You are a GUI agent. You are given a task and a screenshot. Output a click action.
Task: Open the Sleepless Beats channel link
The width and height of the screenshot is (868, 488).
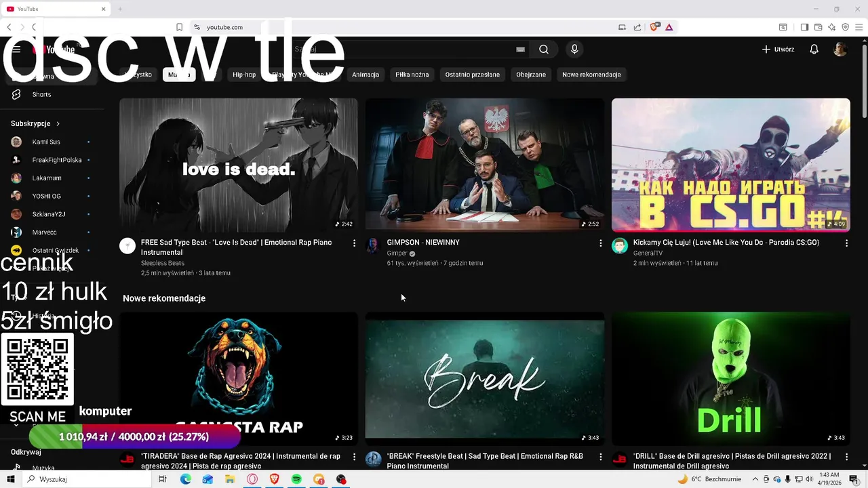[163, 263]
